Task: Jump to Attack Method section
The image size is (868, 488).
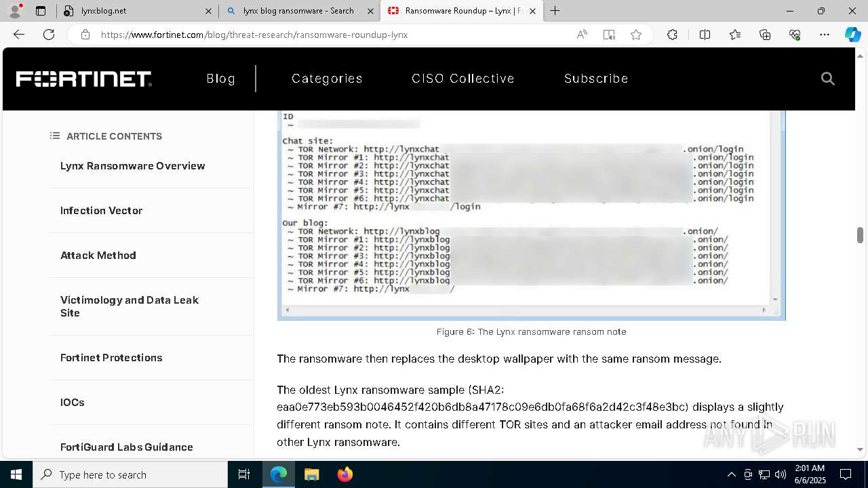Action: [98, 256]
